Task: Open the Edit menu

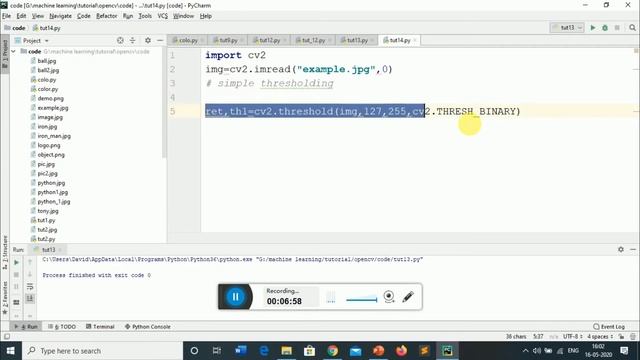Action: (x=21, y=16)
